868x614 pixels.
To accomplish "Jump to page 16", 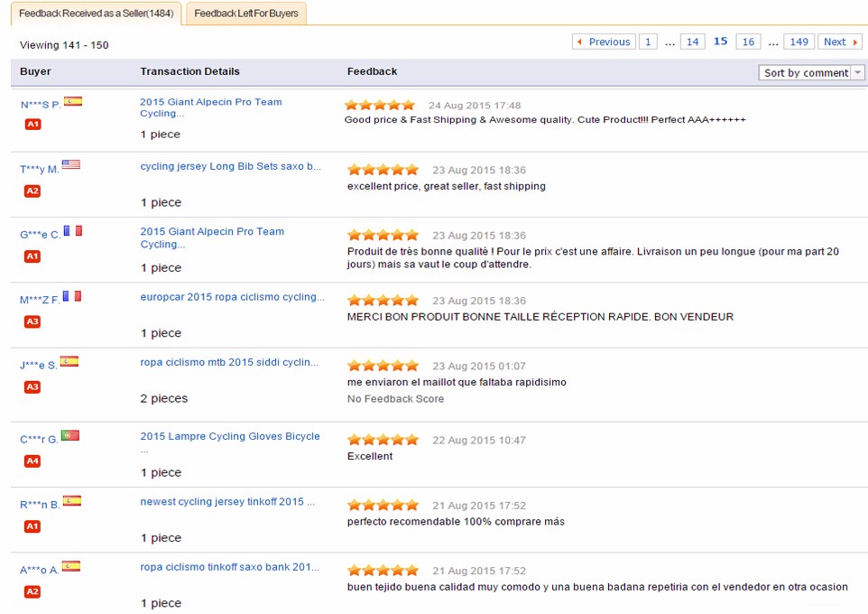I will point(748,42).
